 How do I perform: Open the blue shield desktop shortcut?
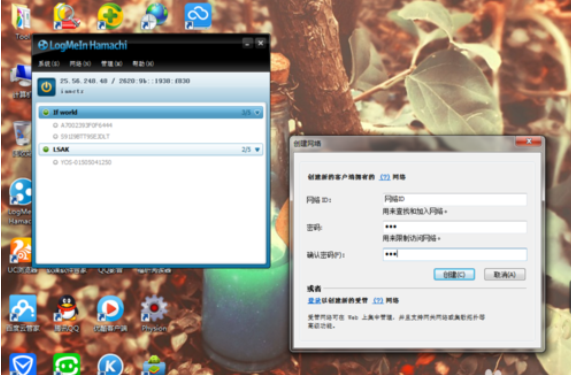click(23, 364)
